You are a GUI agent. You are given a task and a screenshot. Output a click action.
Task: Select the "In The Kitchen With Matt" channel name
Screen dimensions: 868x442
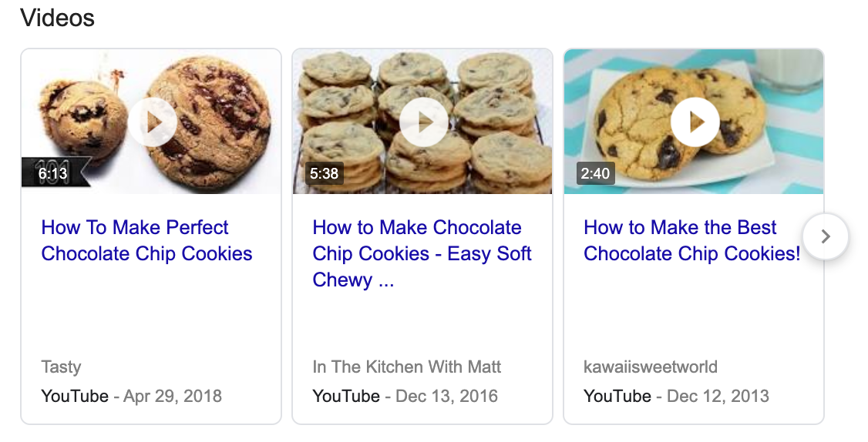(406, 367)
